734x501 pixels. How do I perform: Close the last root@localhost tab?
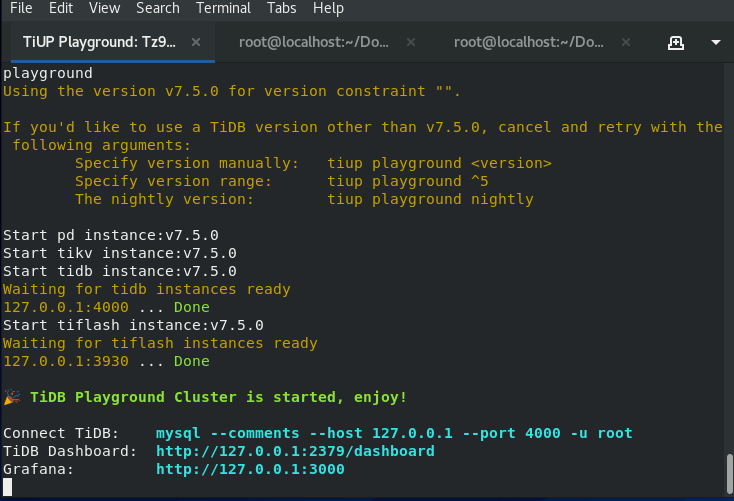[x=626, y=42]
